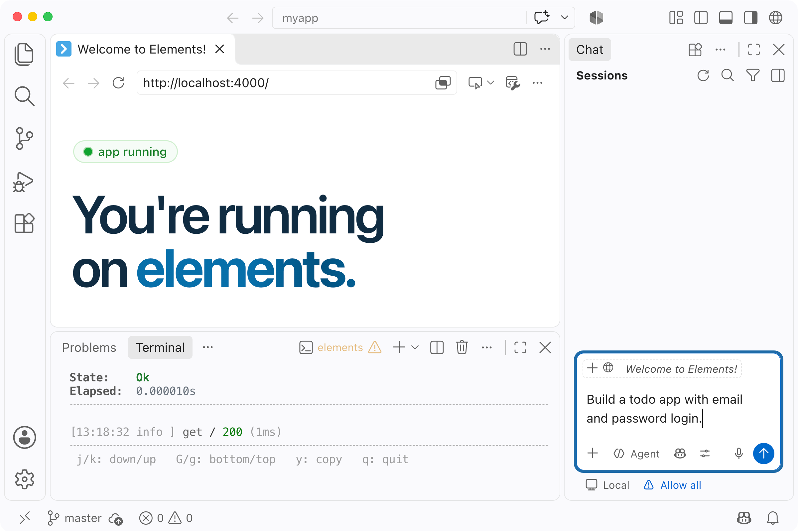Open chat panel views icon

click(x=695, y=50)
